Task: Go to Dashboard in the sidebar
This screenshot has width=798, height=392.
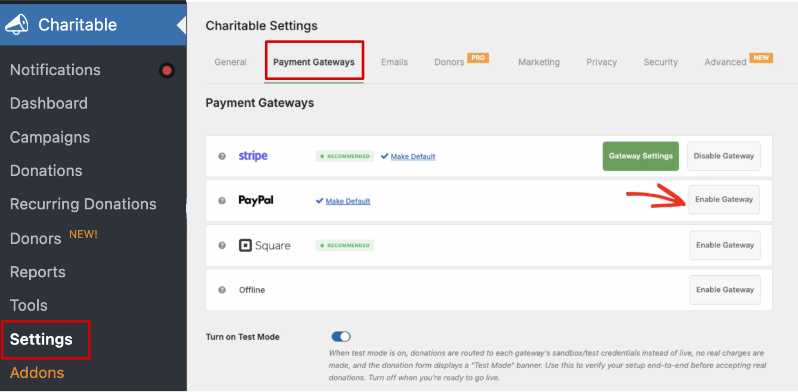Action: click(x=49, y=103)
